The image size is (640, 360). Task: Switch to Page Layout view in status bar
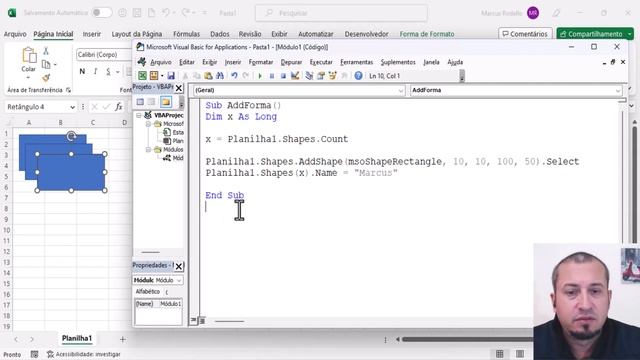520,354
